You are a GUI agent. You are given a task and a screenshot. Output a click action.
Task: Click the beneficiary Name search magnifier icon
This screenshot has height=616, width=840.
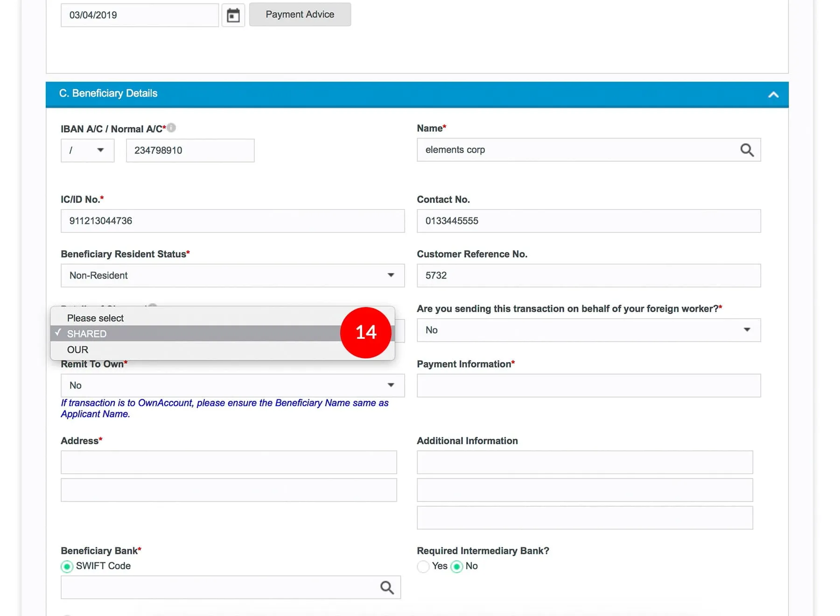point(747,150)
